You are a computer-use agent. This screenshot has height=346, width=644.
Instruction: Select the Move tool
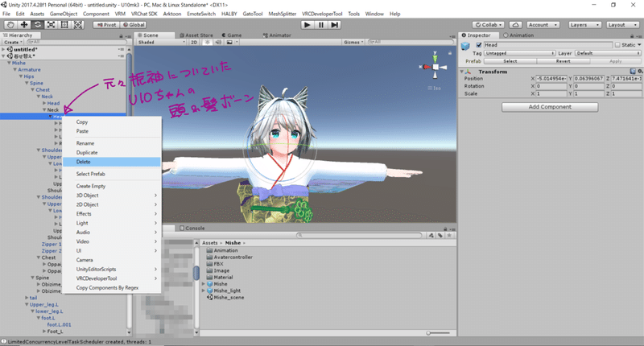24,25
